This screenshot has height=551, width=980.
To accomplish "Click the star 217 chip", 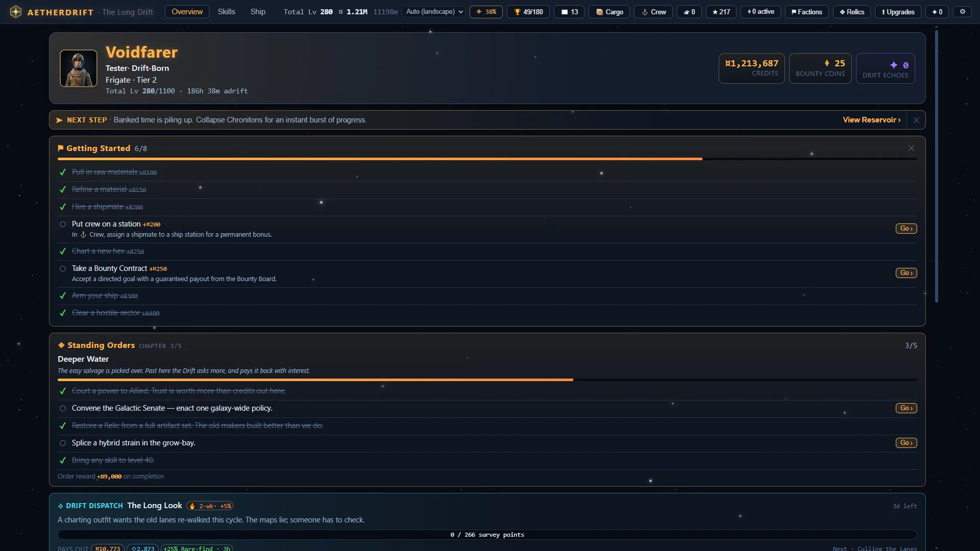I will point(721,12).
